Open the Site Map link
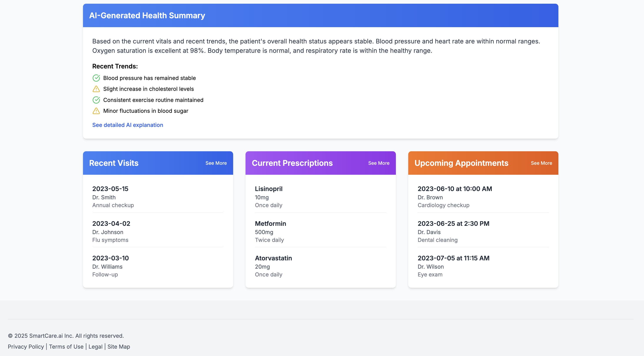Image resolution: width=644 pixels, height=356 pixels. click(118, 346)
